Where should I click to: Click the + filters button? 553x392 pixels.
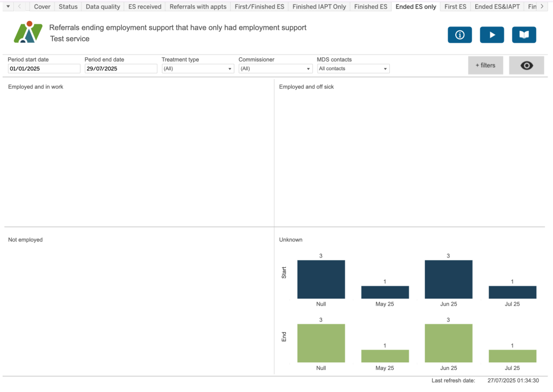tap(485, 65)
